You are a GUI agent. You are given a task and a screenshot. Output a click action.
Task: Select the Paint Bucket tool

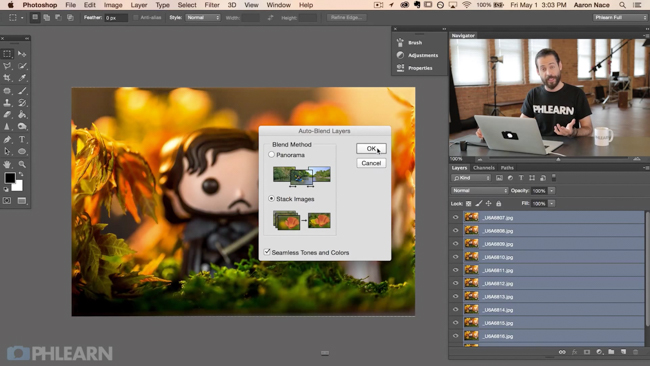(x=22, y=115)
